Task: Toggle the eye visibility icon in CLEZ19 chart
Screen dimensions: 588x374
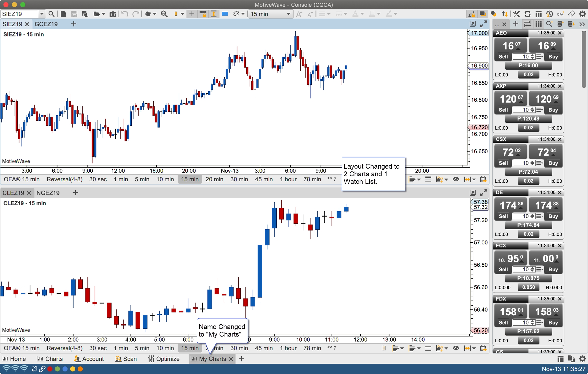Action: coord(456,348)
